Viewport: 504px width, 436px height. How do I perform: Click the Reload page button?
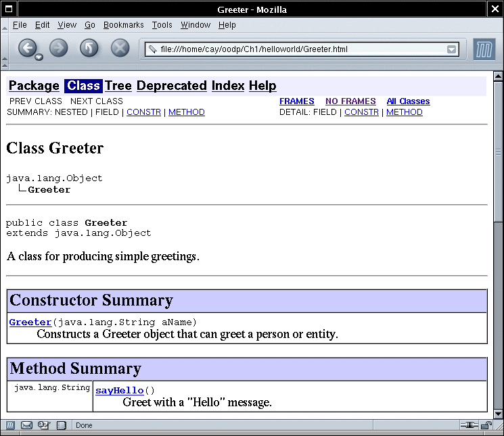coord(89,48)
